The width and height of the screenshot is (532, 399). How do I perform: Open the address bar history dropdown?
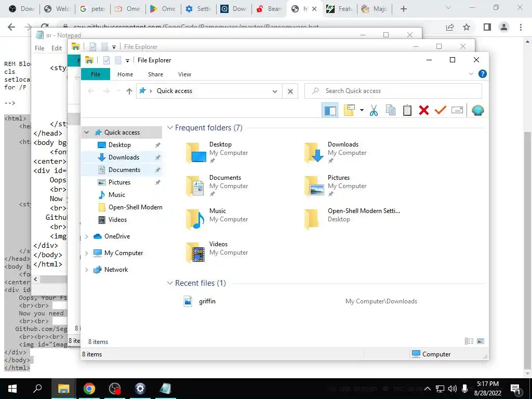click(275, 91)
